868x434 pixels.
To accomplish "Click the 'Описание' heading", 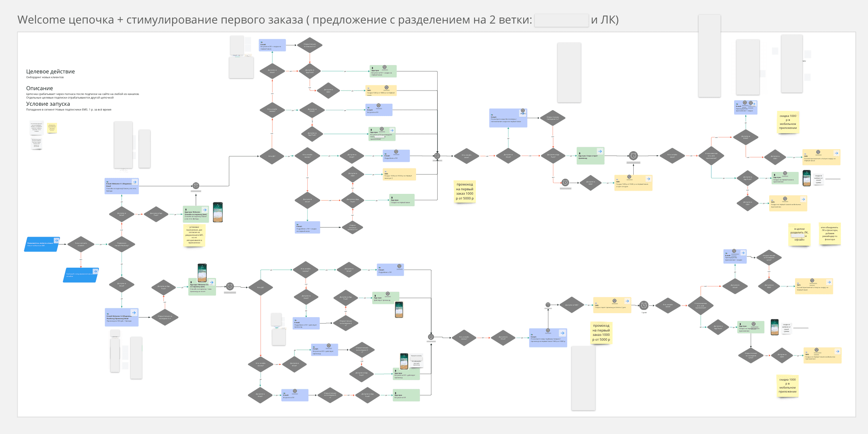I will click(x=39, y=88).
